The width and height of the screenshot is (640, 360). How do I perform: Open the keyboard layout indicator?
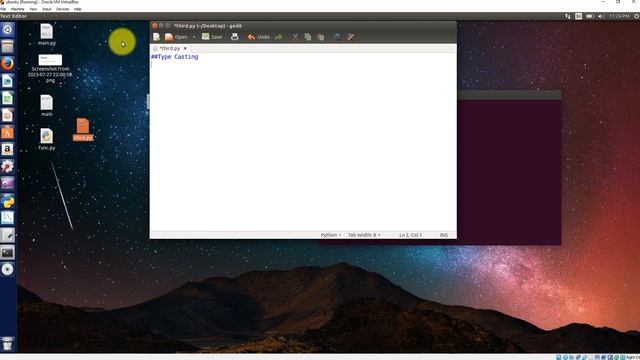[x=578, y=16]
